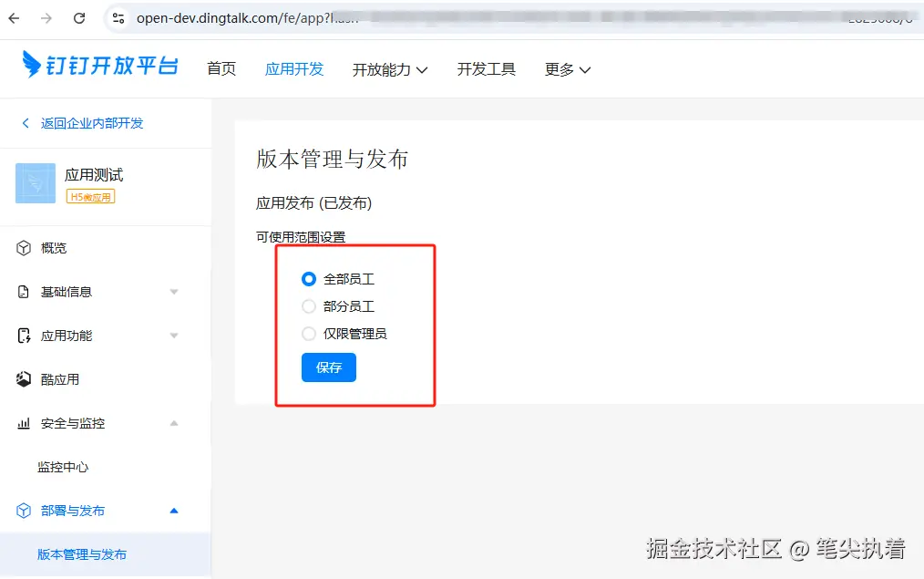924x579 pixels.
Task: Choose 部分员工 as the usable scope
Action: pyautogui.click(x=309, y=306)
